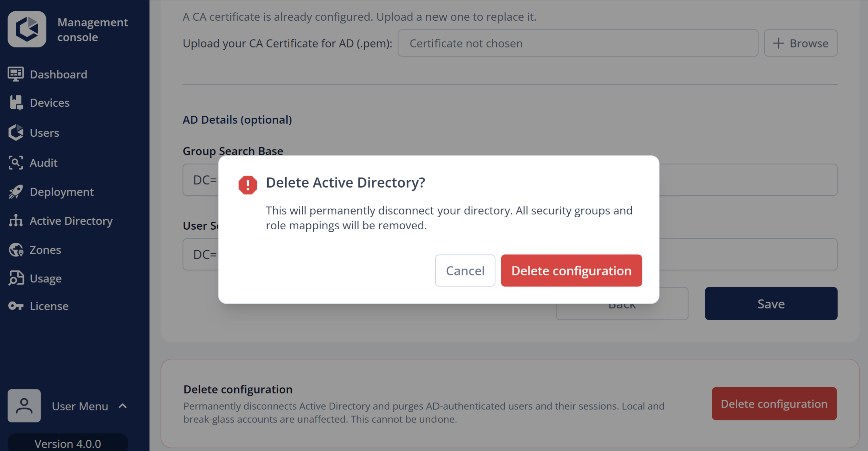The width and height of the screenshot is (868, 451).
Task: Click the License key icon
Action: pos(16,306)
